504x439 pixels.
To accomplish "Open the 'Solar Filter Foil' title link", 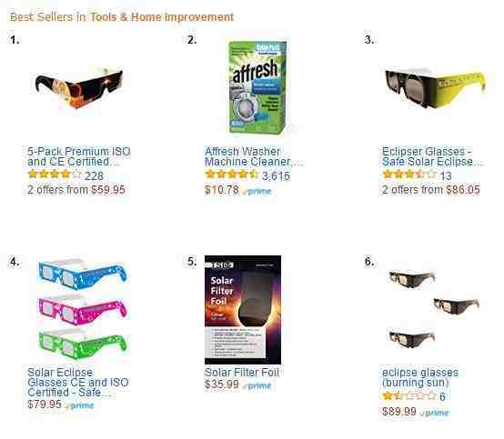I will pyautogui.click(x=242, y=373).
